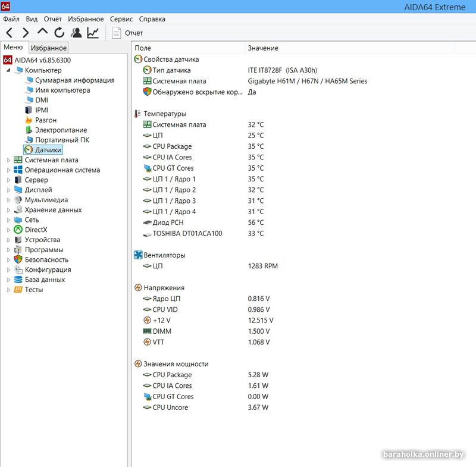Select the Программы tree item
Screen dimensions: 476x467
[x=44, y=250]
